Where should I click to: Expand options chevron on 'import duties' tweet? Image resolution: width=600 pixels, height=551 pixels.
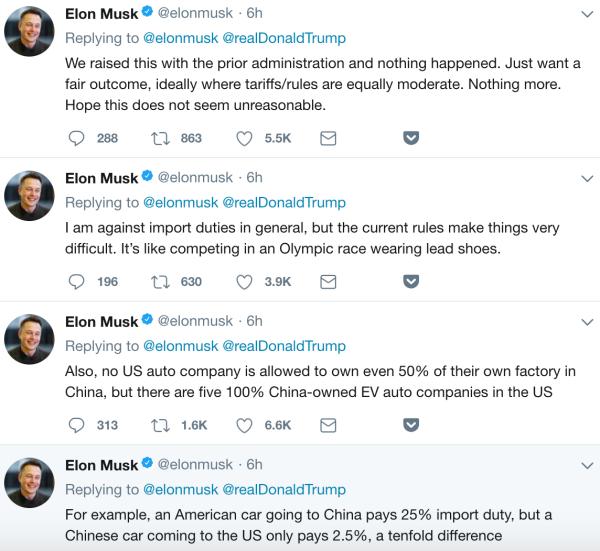click(587, 178)
